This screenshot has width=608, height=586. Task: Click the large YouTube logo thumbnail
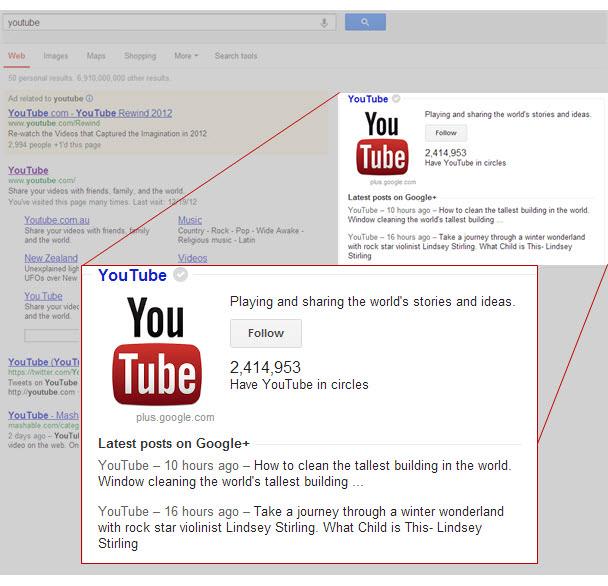point(157,351)
